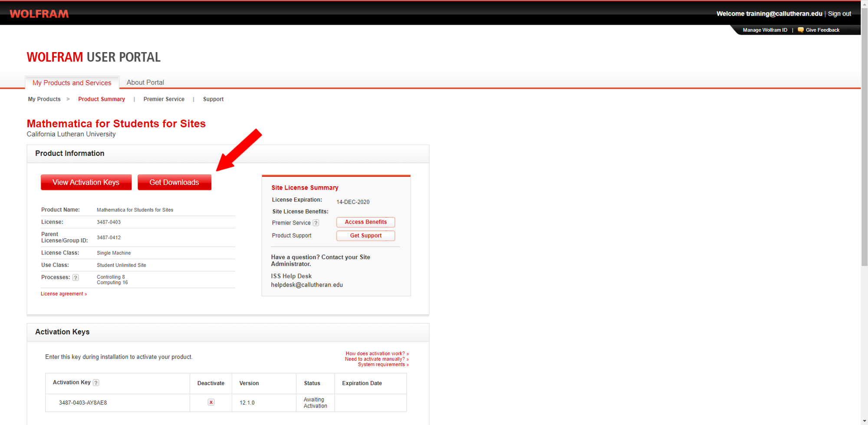Viewport: 868px width, 425px height.
Task: Click the California Lutheran University subtitle
Action: [x=71, y=134]
